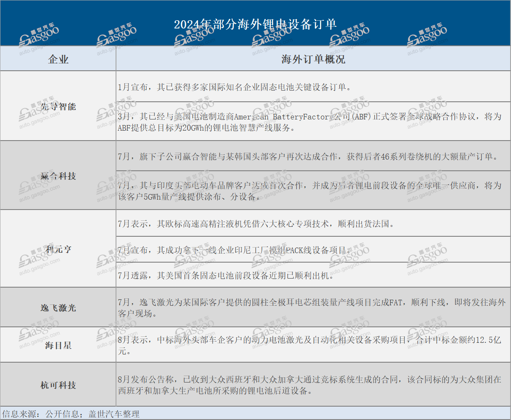
Task: Select the 海目星 company cell
Action: (58, 345)
